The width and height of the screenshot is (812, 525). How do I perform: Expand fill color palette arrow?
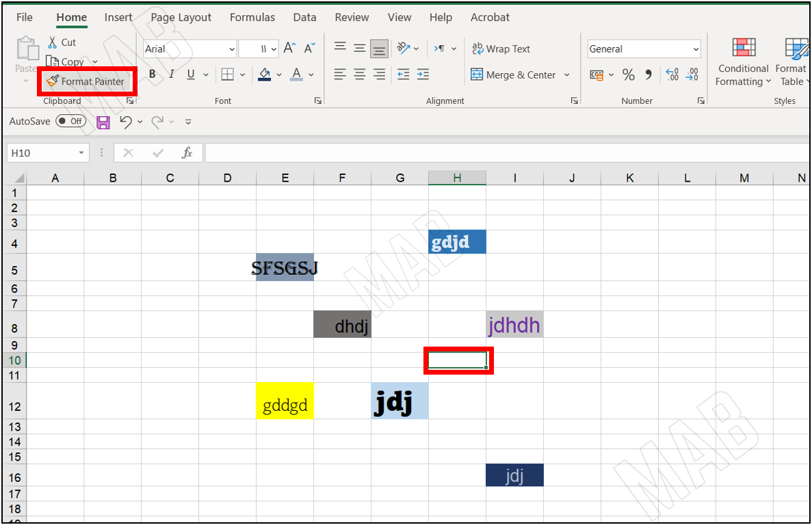tap(279, 75)
